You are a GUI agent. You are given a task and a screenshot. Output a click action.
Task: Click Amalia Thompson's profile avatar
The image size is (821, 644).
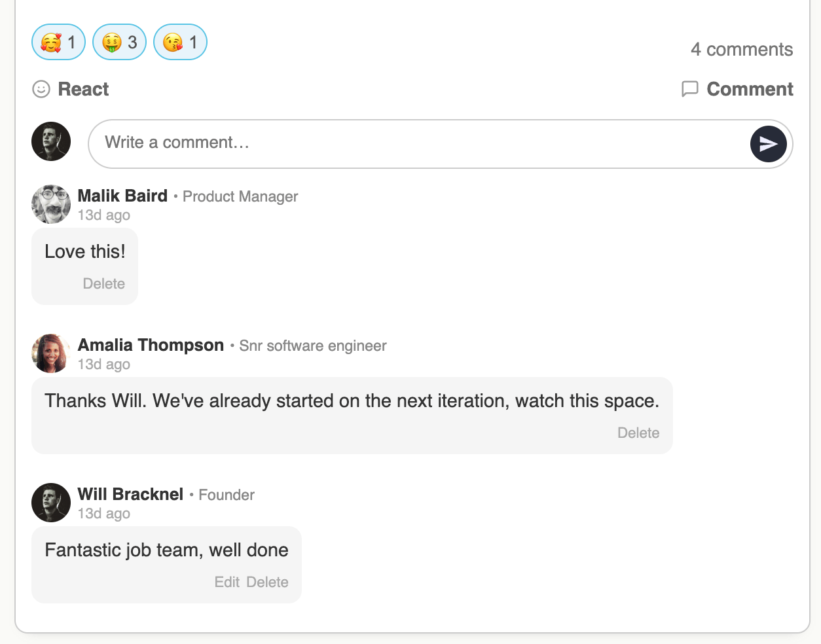click(51, 353)
